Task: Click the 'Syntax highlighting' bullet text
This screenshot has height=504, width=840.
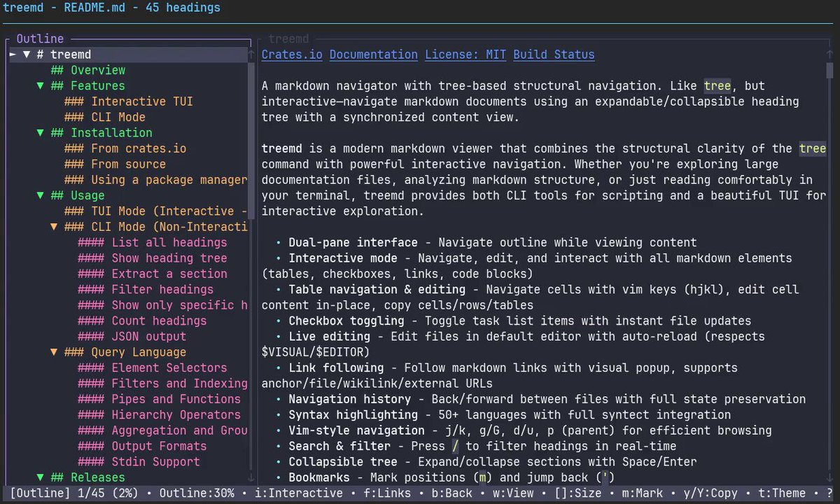Action: click(x=353, y=415)
